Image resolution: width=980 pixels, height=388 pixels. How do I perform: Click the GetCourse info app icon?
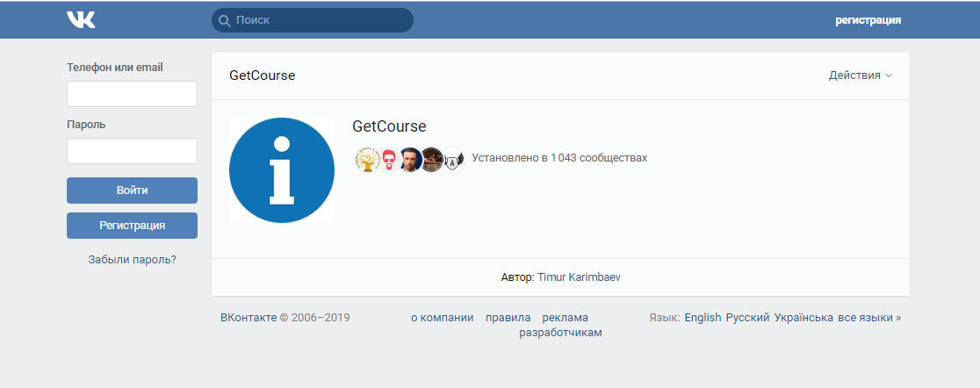(x=282, y=170)
